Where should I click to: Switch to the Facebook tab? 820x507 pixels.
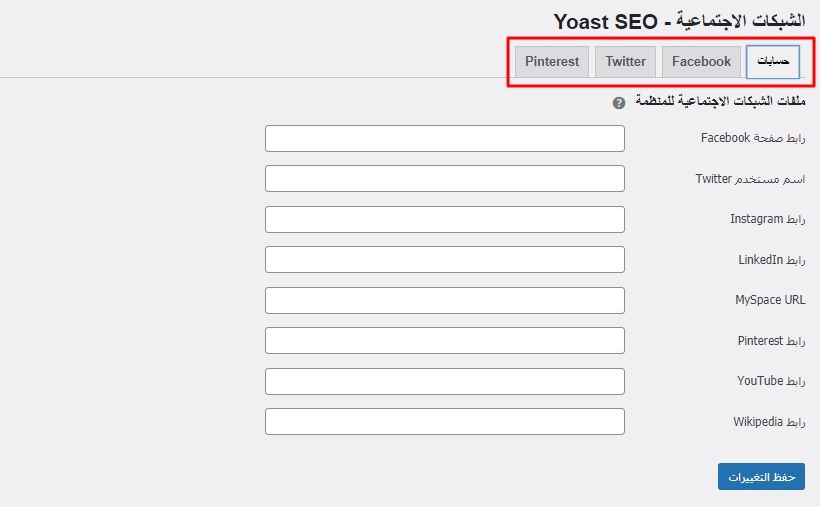point(701,62)
